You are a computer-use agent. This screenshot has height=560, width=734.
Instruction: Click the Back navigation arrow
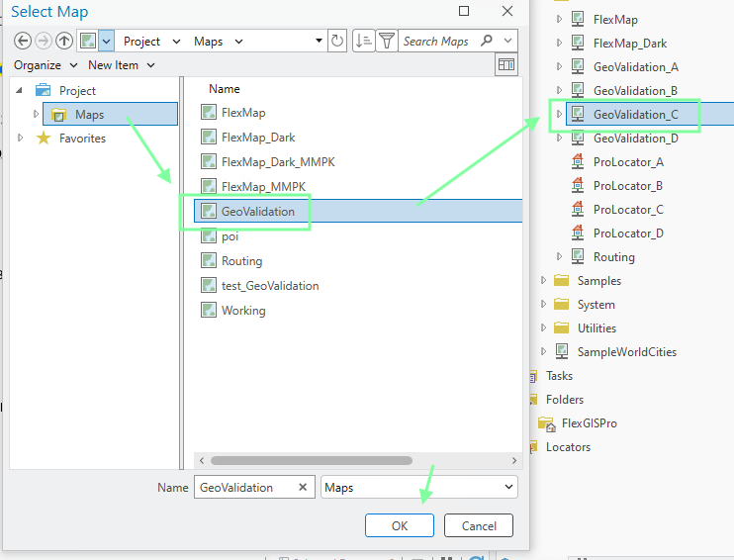click(x=23, y=41)
